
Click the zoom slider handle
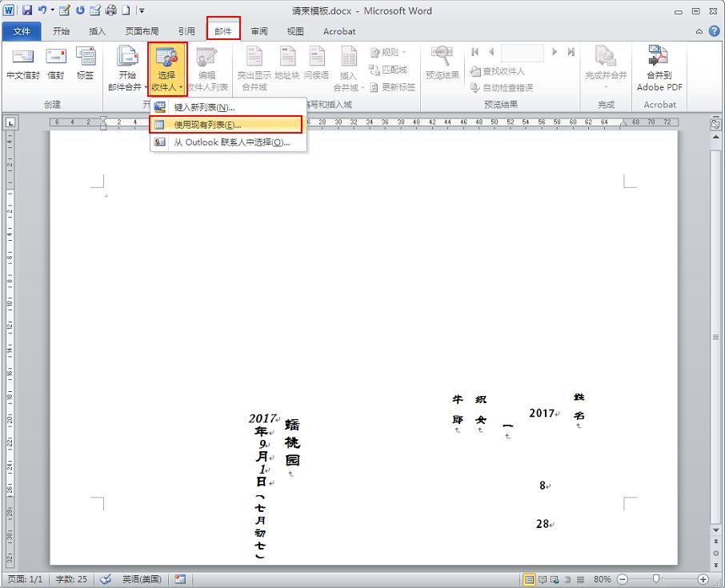[655, 578]
